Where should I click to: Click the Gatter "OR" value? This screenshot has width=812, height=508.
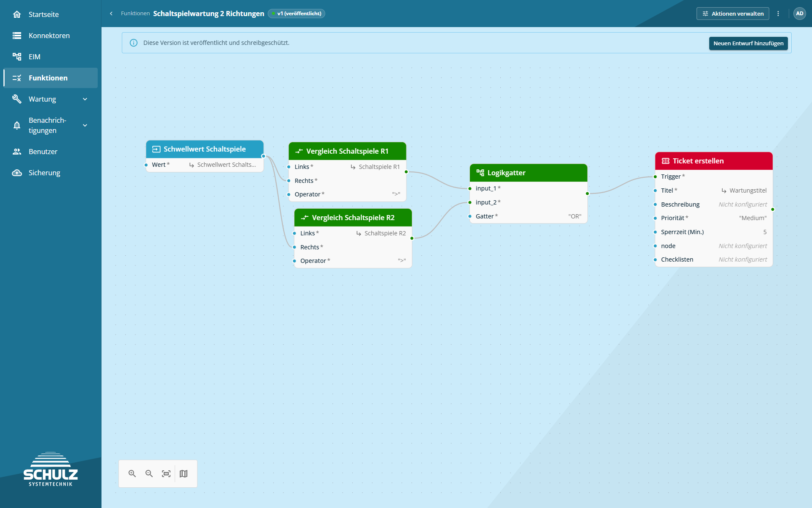575,216
